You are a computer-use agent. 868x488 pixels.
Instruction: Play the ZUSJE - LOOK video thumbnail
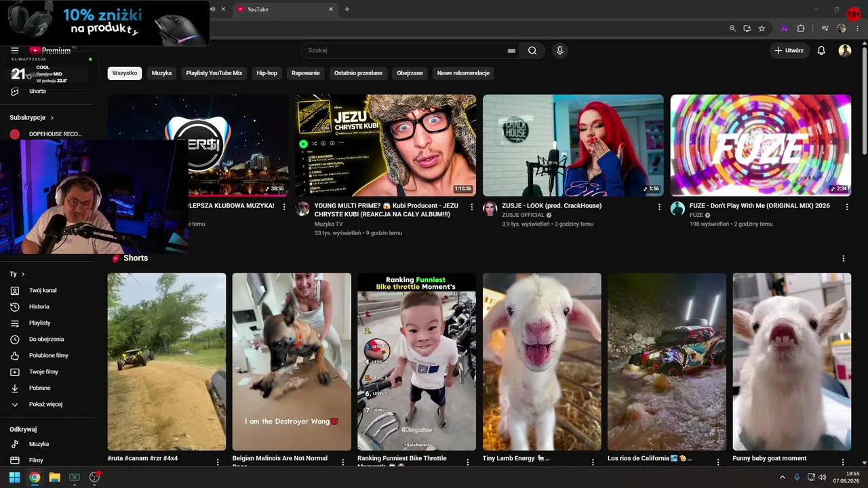[x=573, y=145]
